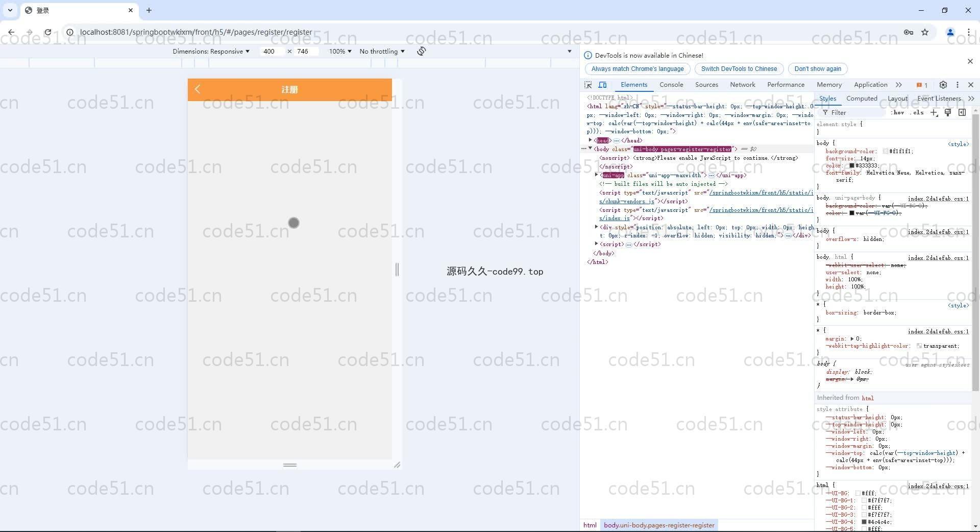This screenshot has height=532, width=980.
Task: Click the ellipsis inside the head tag
Action: [x=617, y=140]
